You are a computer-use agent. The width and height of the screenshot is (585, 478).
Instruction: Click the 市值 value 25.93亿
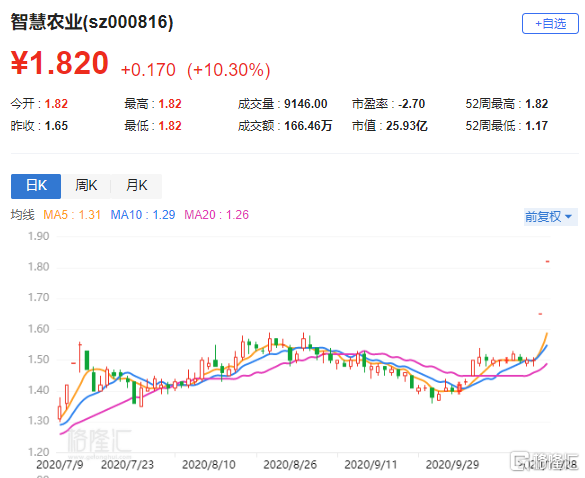[x=407, y=126]
